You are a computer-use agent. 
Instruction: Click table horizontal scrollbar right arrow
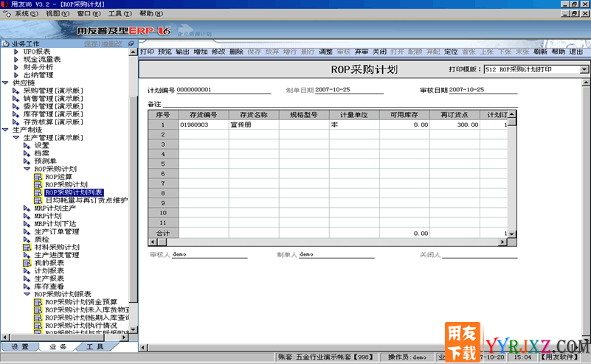coord(502,242)
